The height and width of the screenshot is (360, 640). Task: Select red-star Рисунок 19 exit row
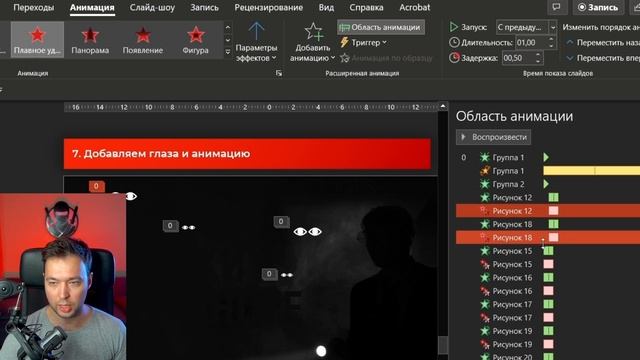pyautogui.click(x=548, y=344)
